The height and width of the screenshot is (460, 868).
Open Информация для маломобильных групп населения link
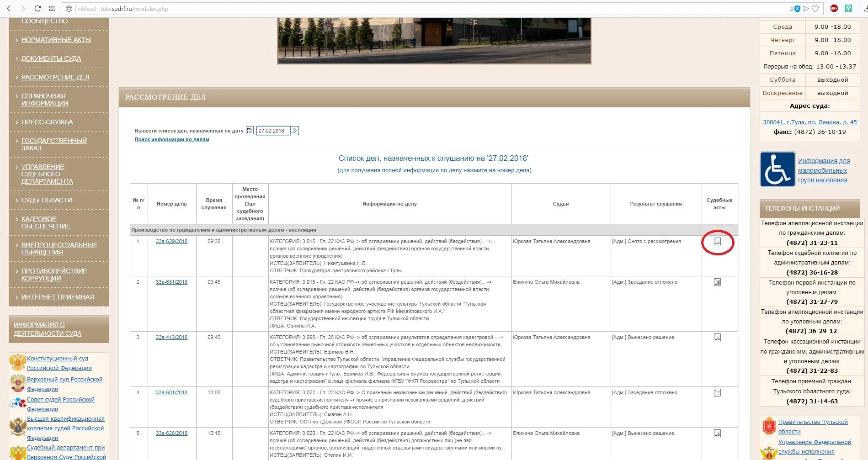[824, 170]
